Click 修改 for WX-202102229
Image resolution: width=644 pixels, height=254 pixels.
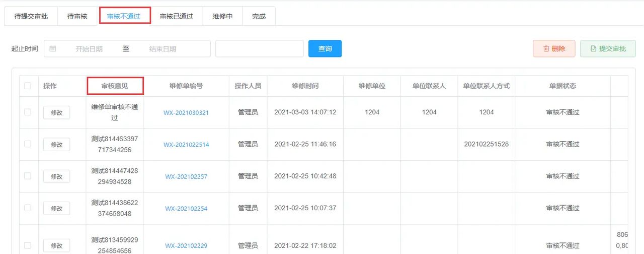(x=56, y=245)
